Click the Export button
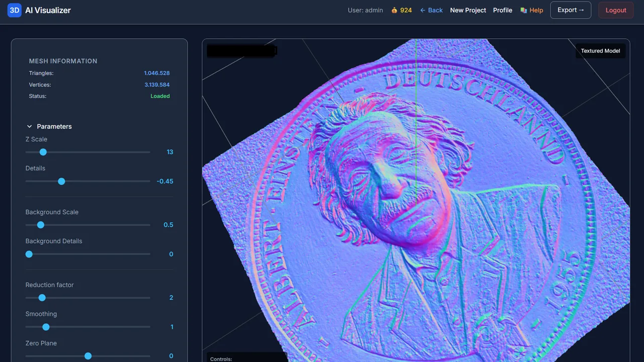This screenshot has height=362, width=644. [x=571, y=10]
